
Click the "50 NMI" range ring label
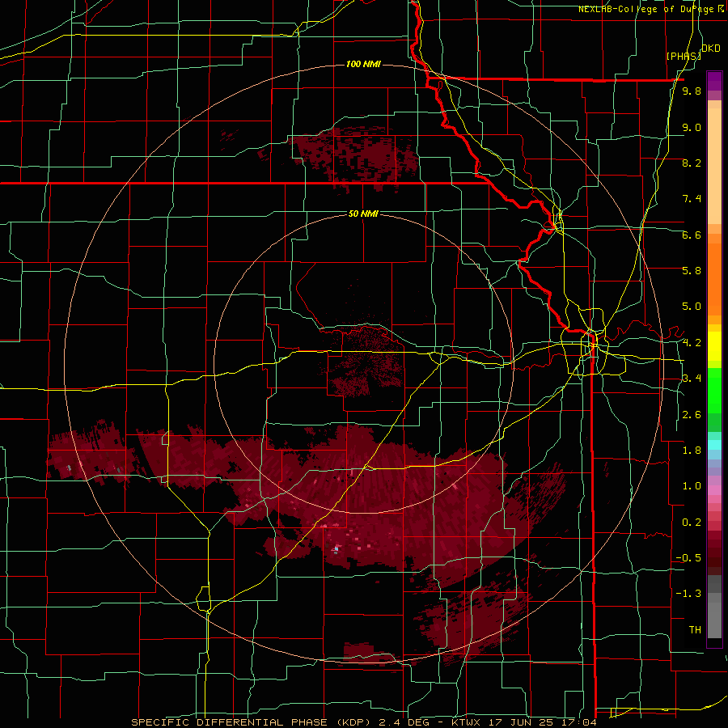(363, 214)
